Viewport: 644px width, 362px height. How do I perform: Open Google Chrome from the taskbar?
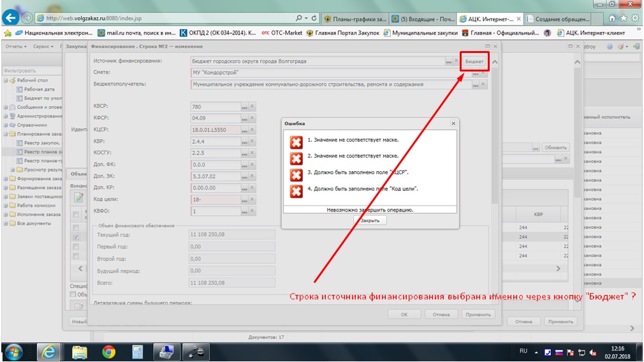[108, 351]
